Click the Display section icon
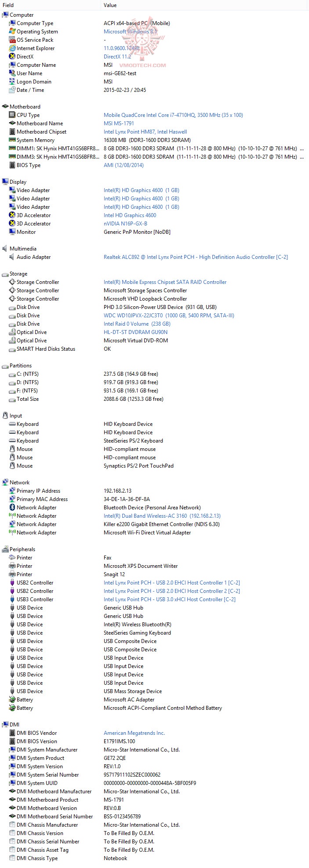Screen dimensions: 309x868 (5, 182)
